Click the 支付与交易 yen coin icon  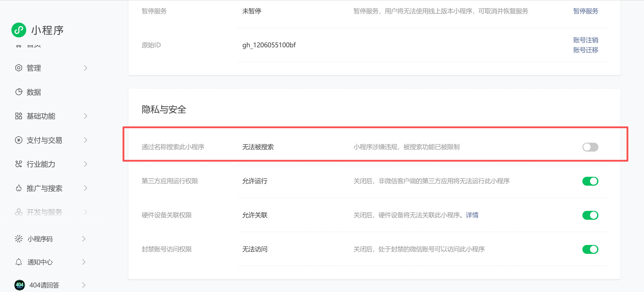click(19, 140)
